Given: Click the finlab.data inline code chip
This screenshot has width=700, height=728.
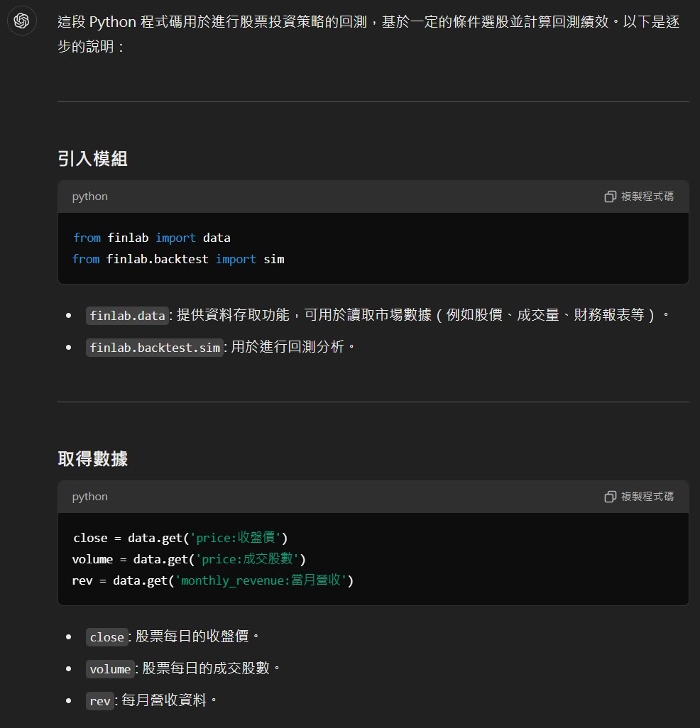Looking at the screenshot, I should 127,316.
